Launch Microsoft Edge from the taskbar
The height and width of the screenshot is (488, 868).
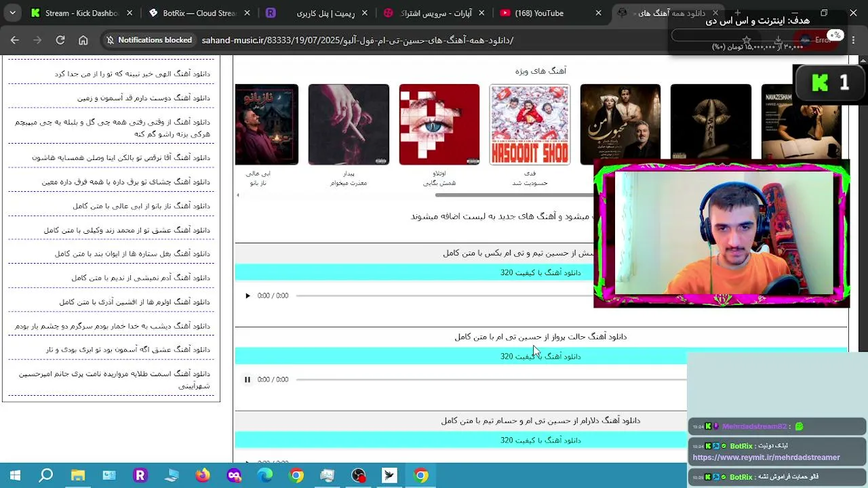[265, 475]
